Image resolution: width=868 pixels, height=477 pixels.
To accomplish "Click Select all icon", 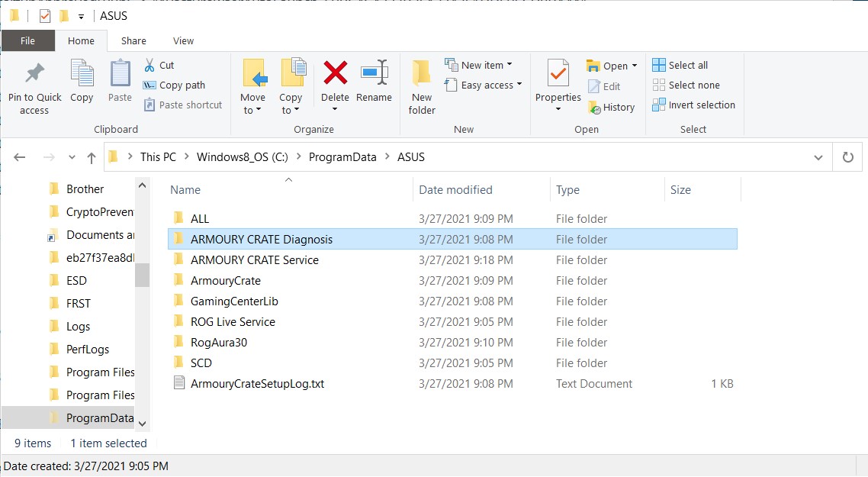I will pos(659,66).
